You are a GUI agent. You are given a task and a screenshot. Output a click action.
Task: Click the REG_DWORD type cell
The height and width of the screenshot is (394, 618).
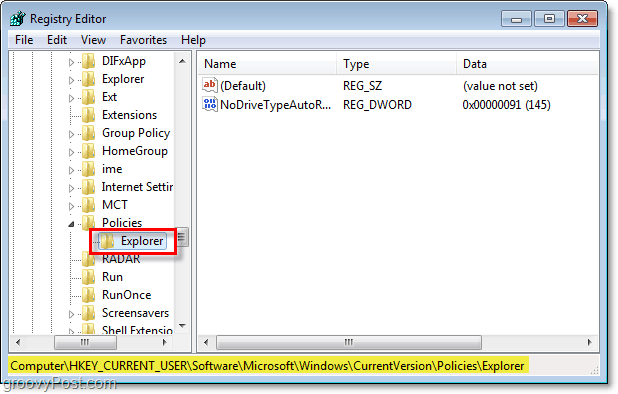377,105
